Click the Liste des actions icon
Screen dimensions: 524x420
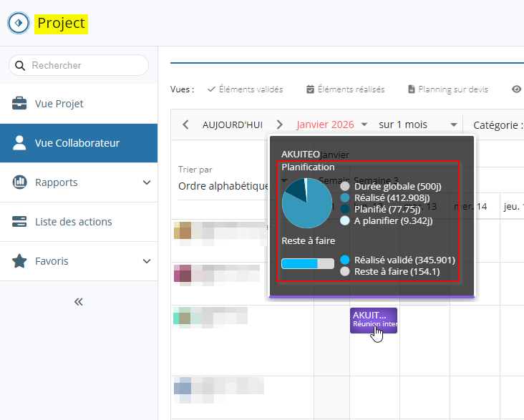20,222
